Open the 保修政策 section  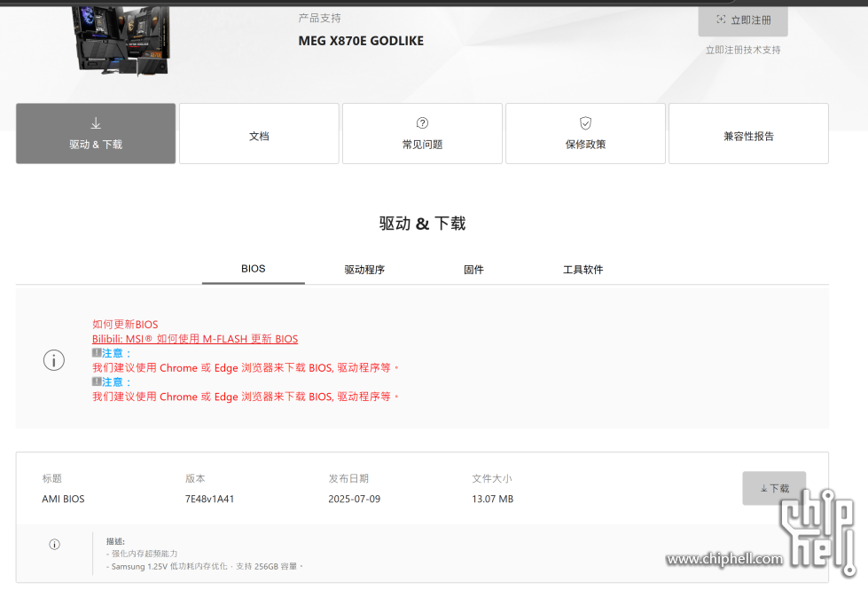point(585,133)
